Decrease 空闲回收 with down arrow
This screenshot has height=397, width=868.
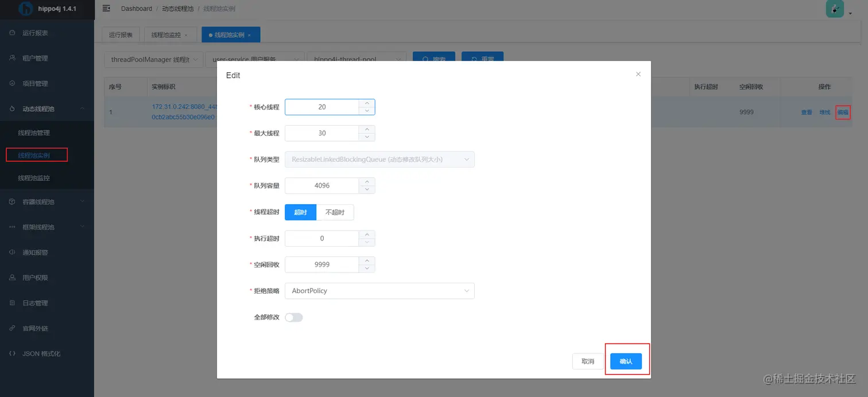pos(367,268)
